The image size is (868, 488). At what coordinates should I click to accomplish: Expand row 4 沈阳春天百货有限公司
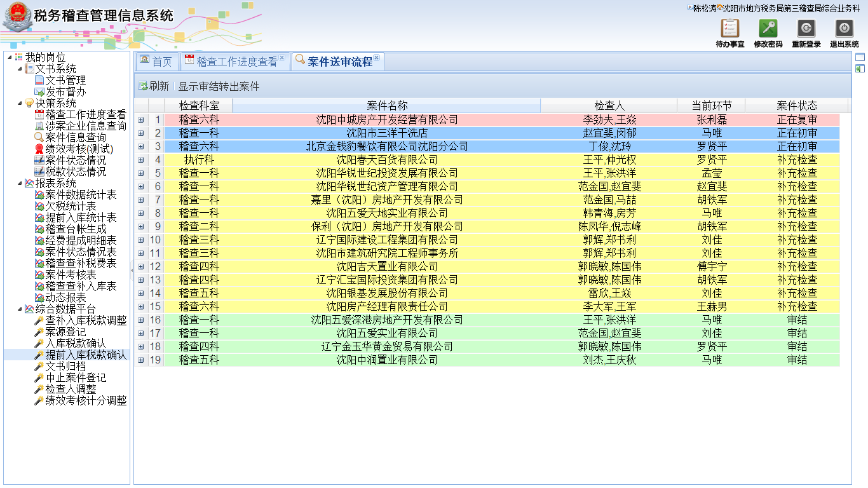pos(141,160)
